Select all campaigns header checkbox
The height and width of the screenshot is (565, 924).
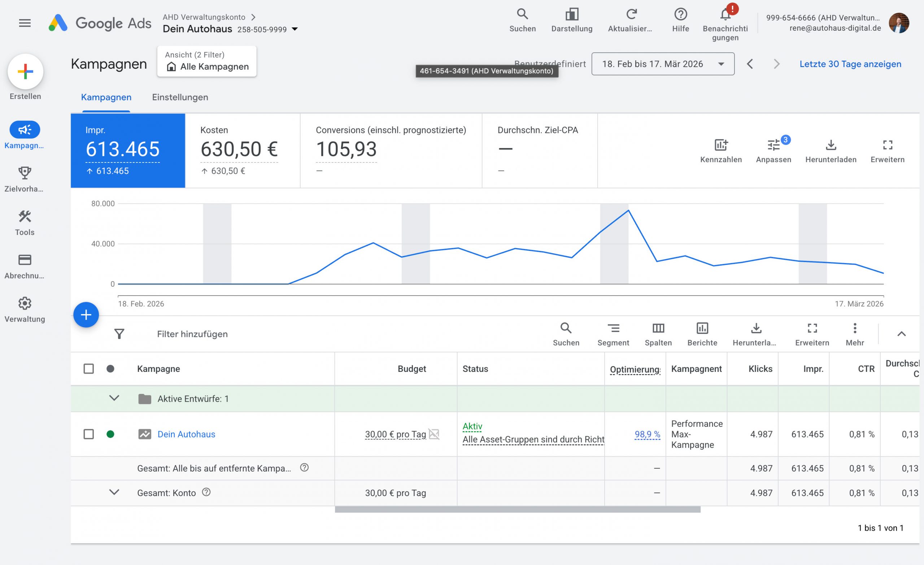click(88, 369)
